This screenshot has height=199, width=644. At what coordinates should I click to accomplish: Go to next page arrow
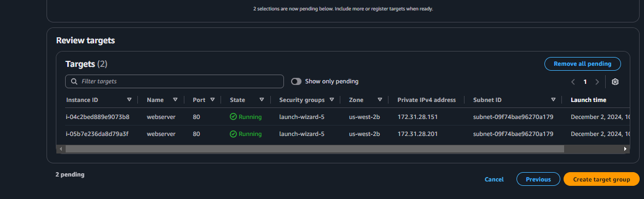[597, 82]
